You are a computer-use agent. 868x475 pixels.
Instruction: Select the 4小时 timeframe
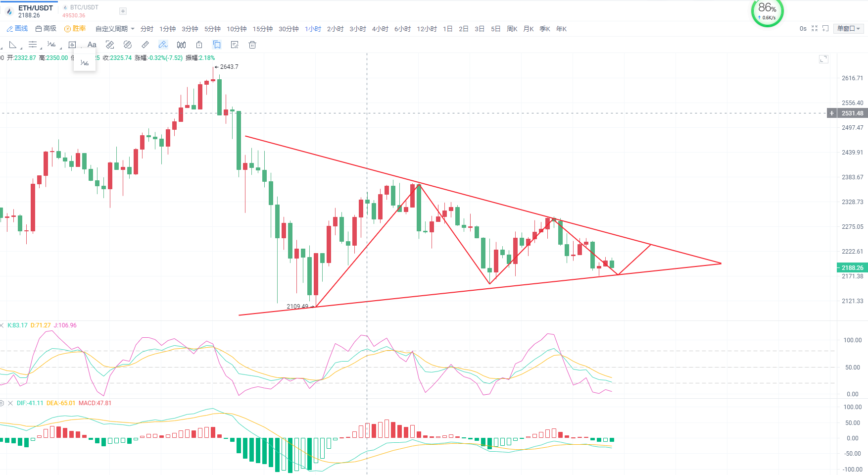(x=380, y=29)
